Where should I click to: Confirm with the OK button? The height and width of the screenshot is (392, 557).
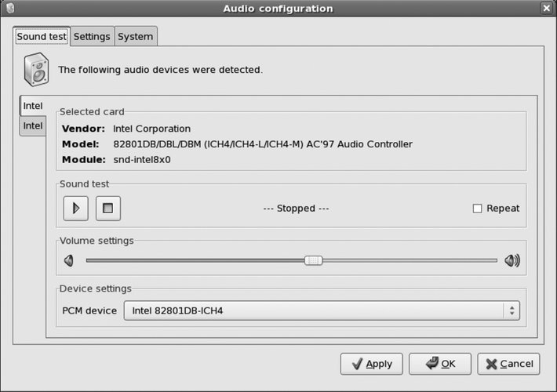[439, 364]
